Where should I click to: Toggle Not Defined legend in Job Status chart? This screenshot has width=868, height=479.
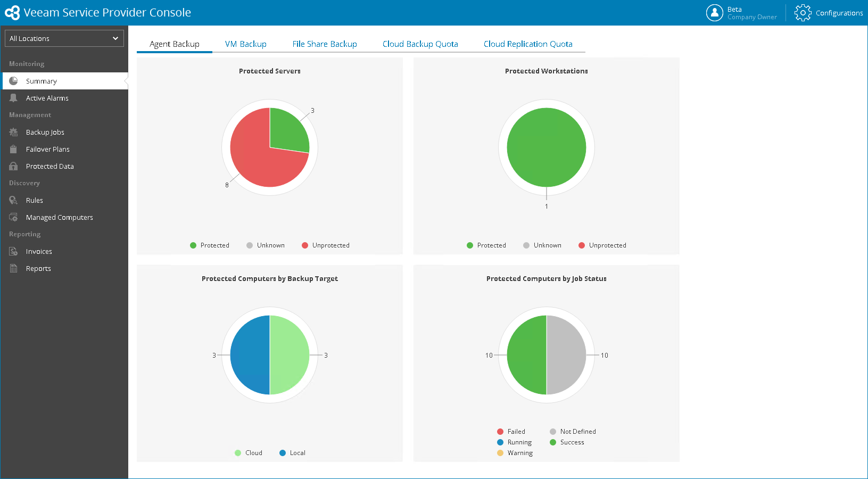[573, 432]
